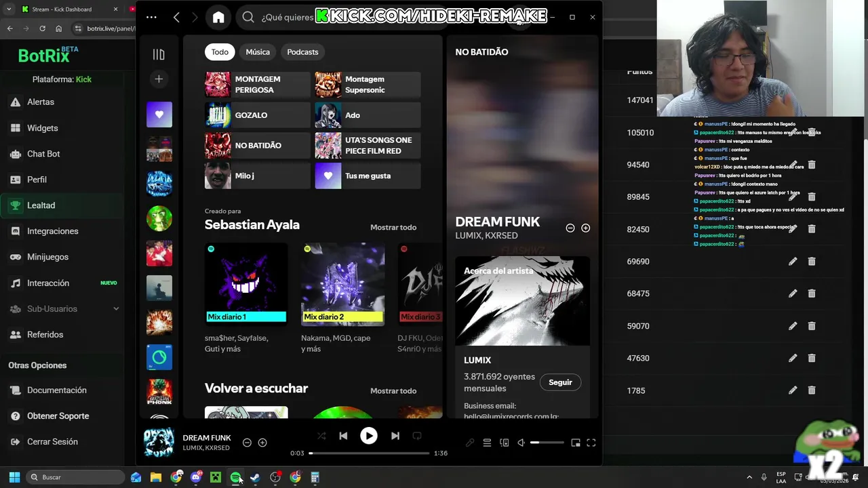Open Milo j shortcut tile
The image size is (868, 488).
257,176
